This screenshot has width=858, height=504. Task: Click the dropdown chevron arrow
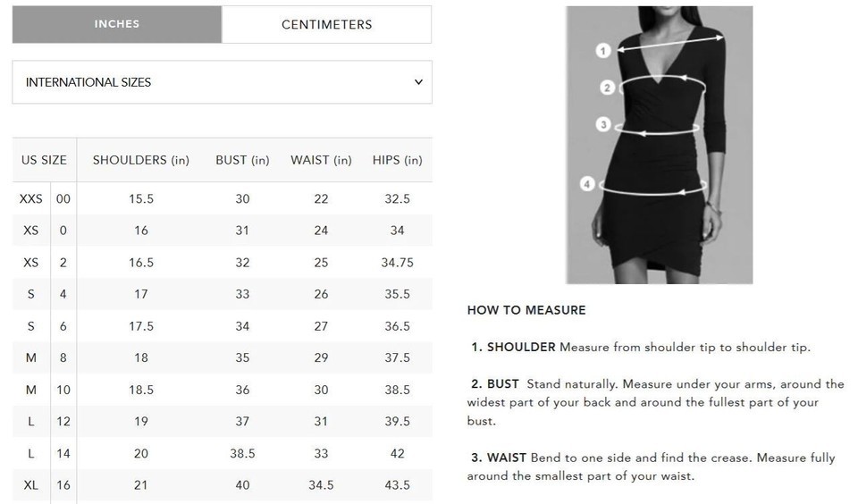[x=418, y=82]
